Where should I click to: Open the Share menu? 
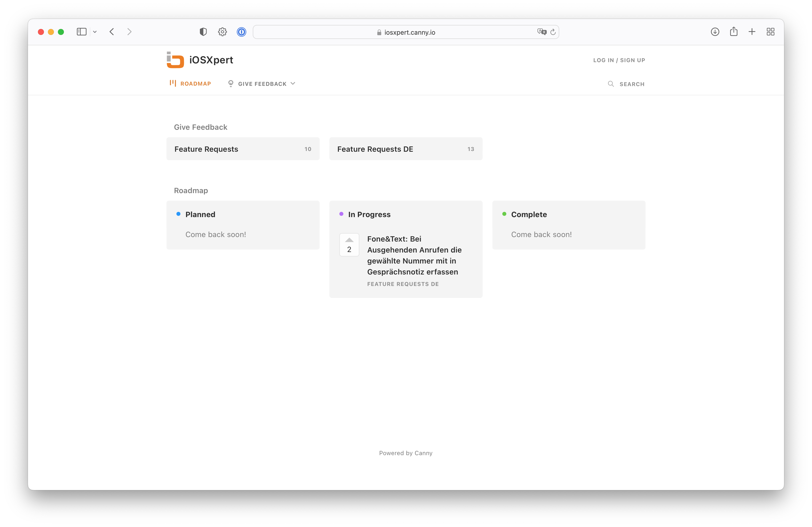734,31
